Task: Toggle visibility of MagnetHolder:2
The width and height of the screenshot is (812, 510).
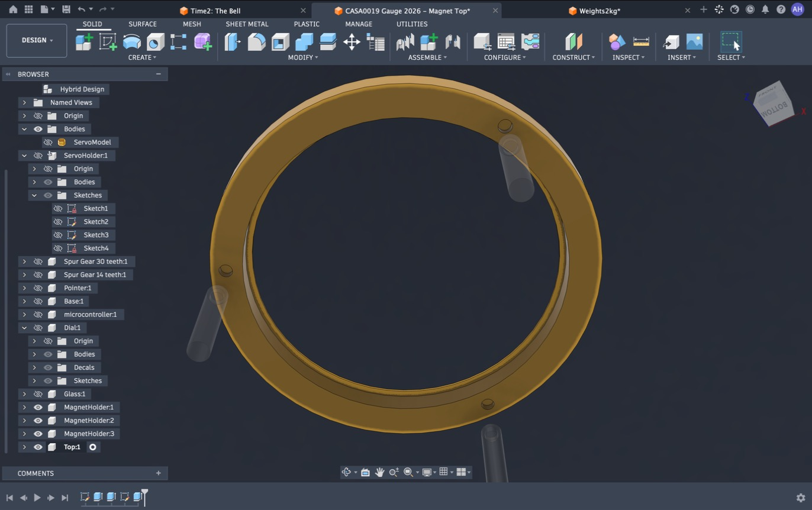Action: pyautogui.click(x=38, y=421)
